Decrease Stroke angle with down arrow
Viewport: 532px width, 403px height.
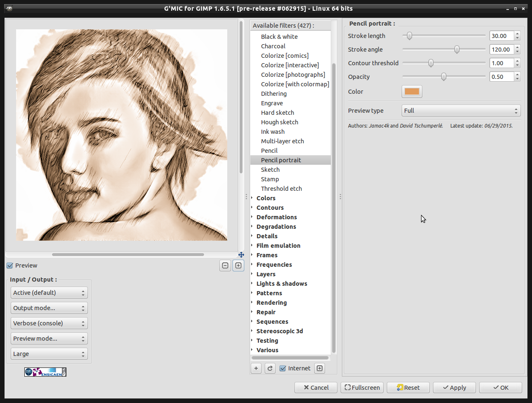pos(518,52)
